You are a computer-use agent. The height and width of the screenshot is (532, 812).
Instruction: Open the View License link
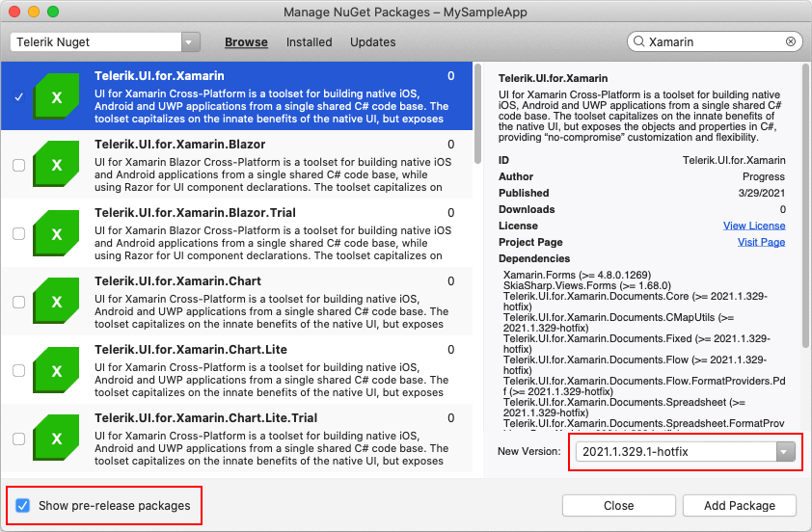click(x=754, y=226)
